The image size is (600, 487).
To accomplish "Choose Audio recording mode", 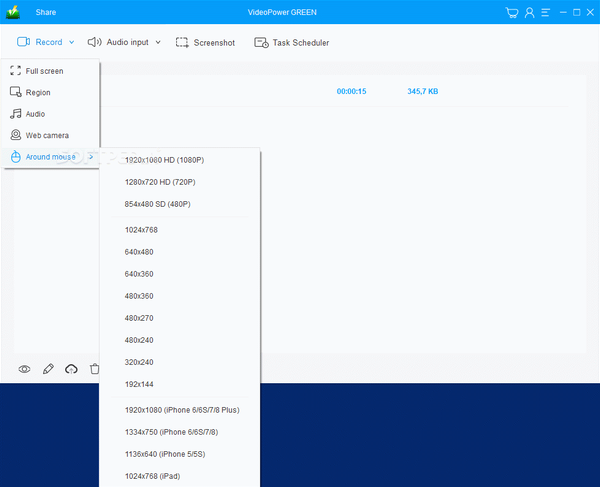I will click(x=51, y=114).
